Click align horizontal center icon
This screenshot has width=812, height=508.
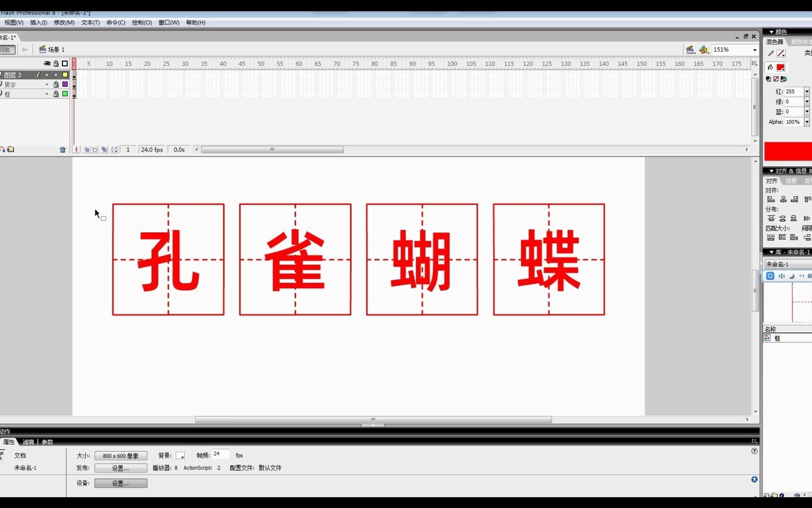tap(783, 199)
